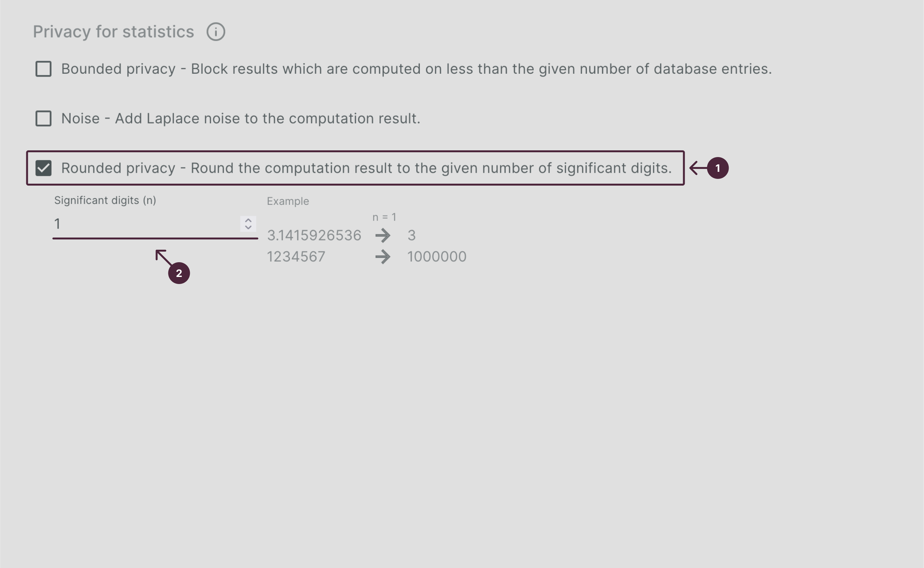Screen dimensions: 924x568
Task: Select the Privacy for statistics heading
Action: [113, 31]
